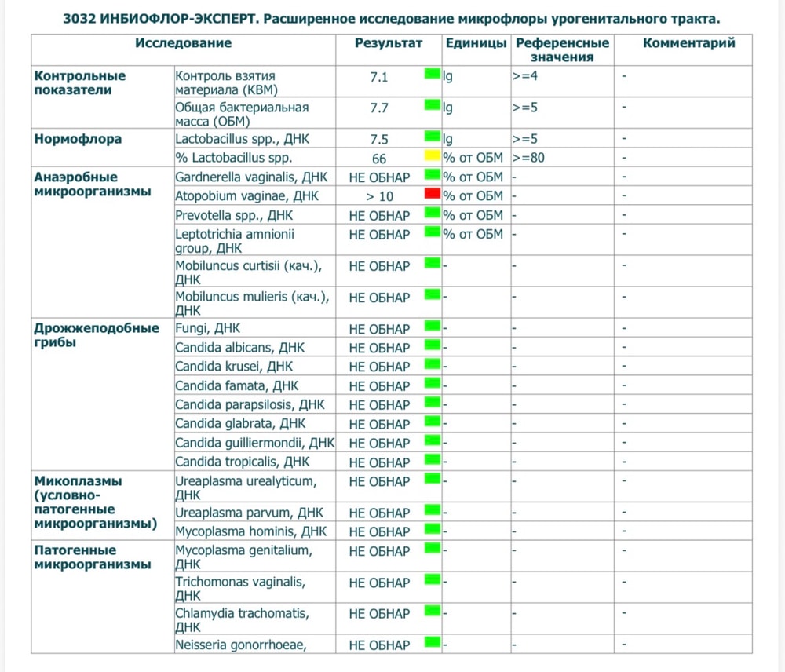
Task: Click the Референсные значения column header
Action: coord(562,49)
